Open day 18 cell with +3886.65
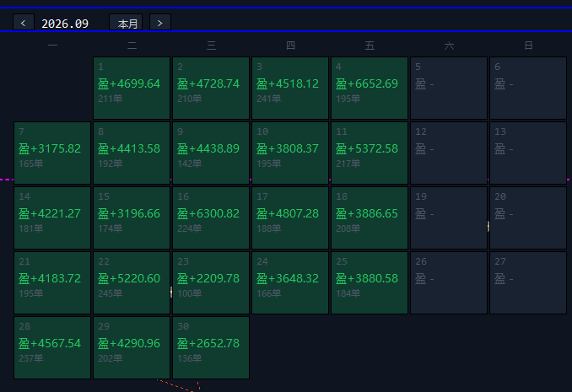This screenshot has height=392, width=572. [370, 217]
